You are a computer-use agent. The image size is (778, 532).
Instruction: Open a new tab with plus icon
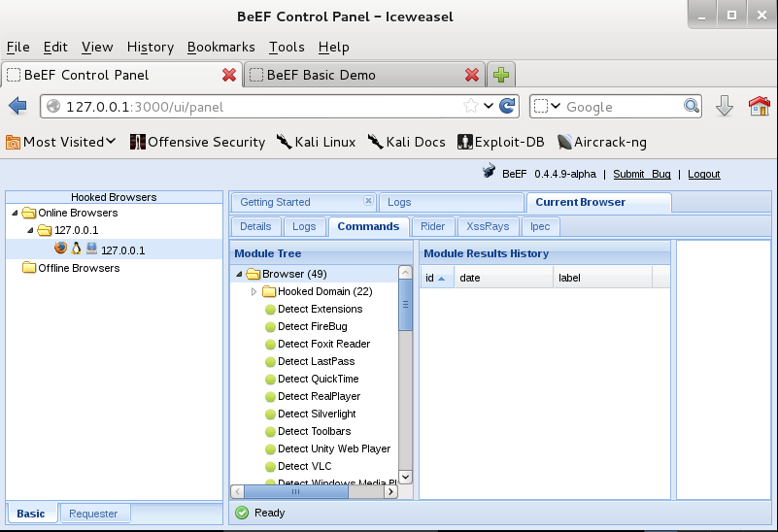tap(501, 75)
